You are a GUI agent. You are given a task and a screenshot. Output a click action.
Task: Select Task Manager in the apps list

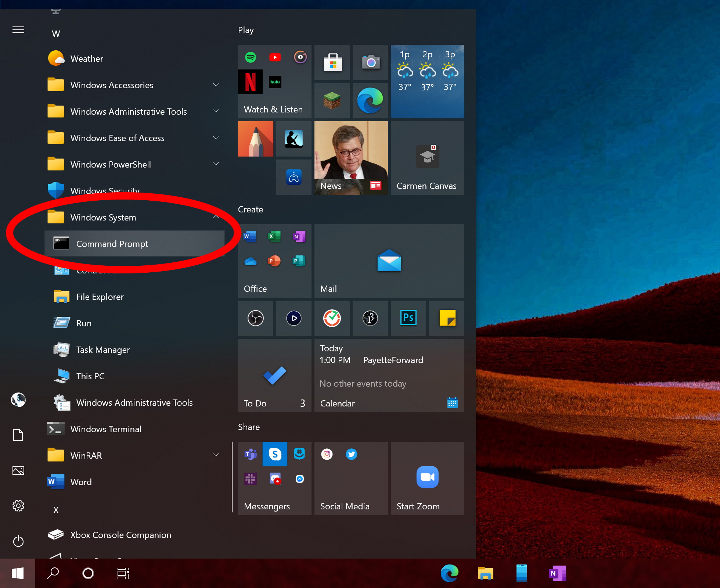click(x=103, y=349)
